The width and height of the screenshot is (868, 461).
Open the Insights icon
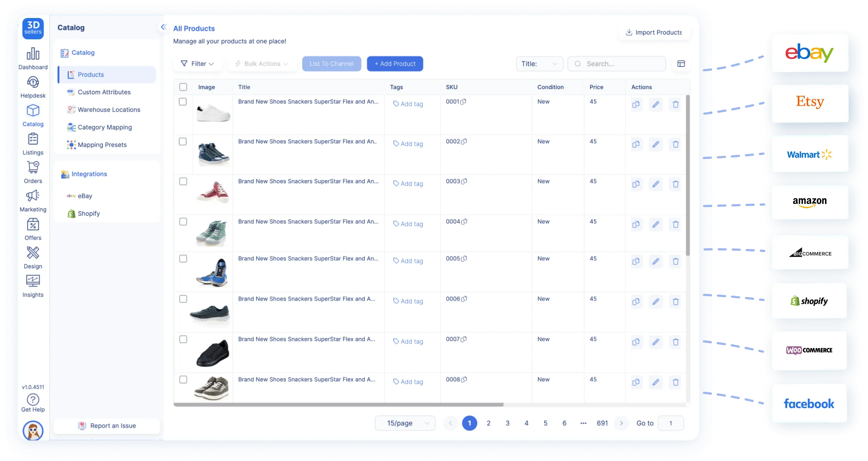tap(33, 281)
